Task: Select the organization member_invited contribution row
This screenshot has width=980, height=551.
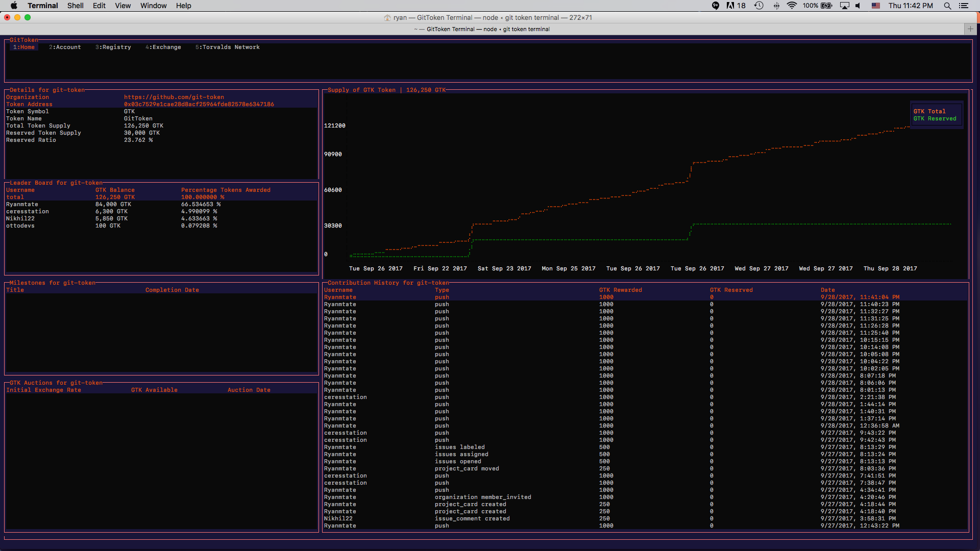Action: tap(482, 497)
